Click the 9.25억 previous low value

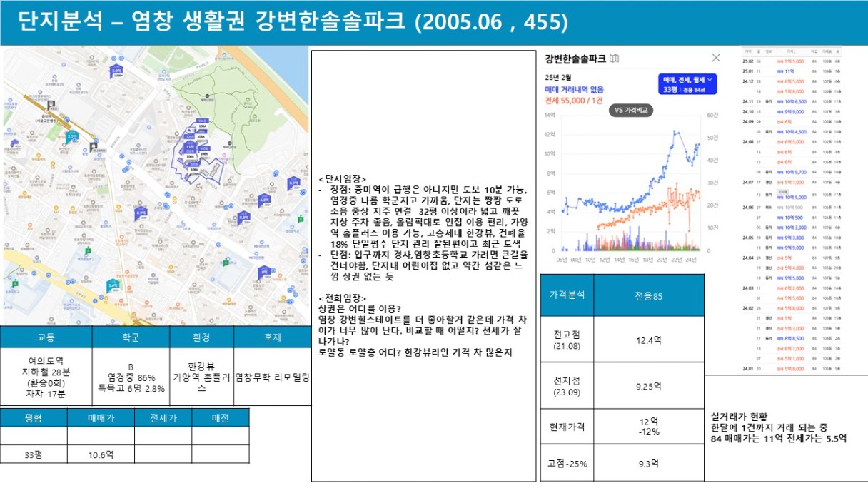(648, 386)
